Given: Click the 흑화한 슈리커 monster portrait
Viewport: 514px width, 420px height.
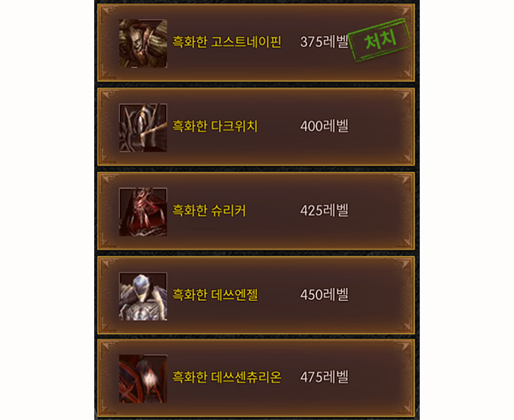Looking at the screenshot, I should 143,212.
